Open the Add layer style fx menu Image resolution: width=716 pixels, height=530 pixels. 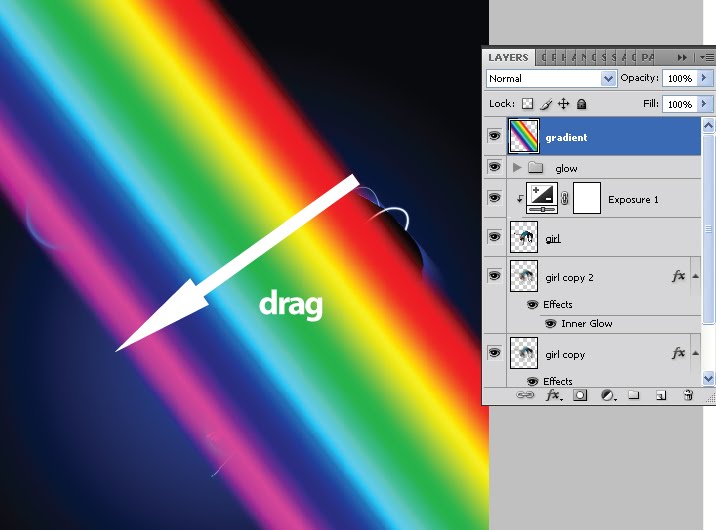pos(553,395)
